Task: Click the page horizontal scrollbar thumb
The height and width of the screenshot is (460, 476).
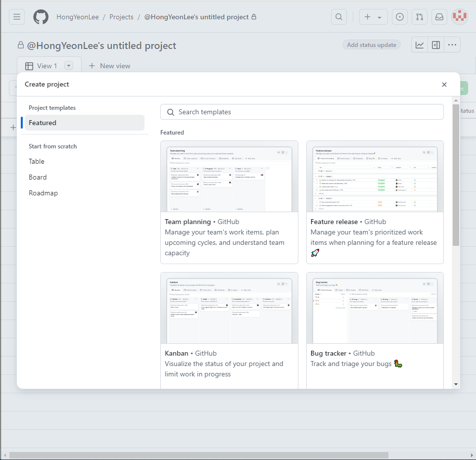Action: pyautogui.click(x=199, y=456)
